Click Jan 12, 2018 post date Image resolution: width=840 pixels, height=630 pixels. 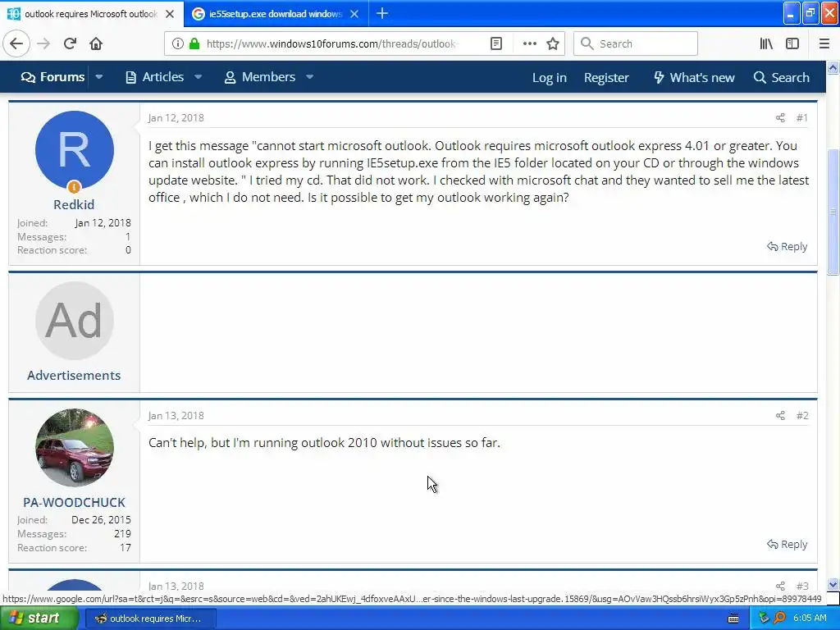(176, 118)
